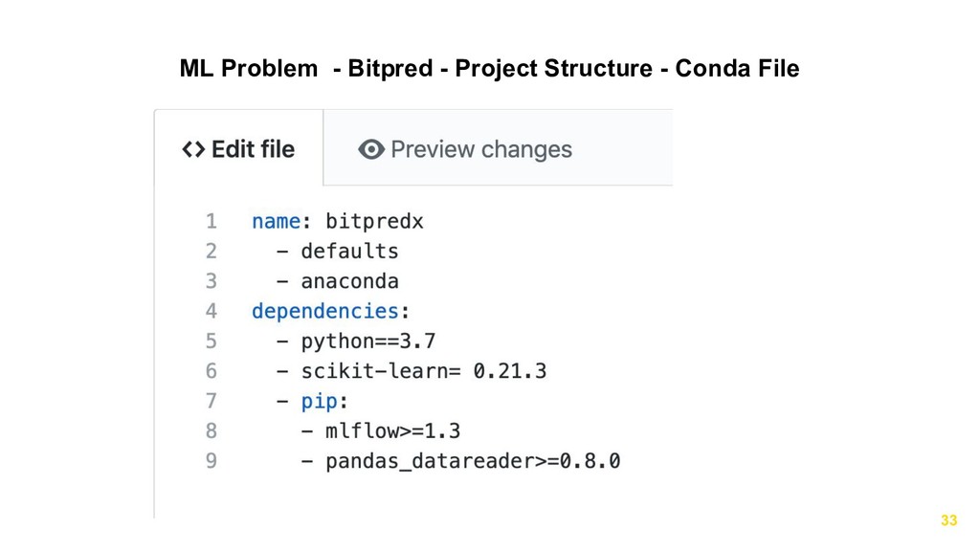Click the dependencies keyword
The height and width of the screenshot is (551, 980).
pyautogui.click(x=325, y=311)
